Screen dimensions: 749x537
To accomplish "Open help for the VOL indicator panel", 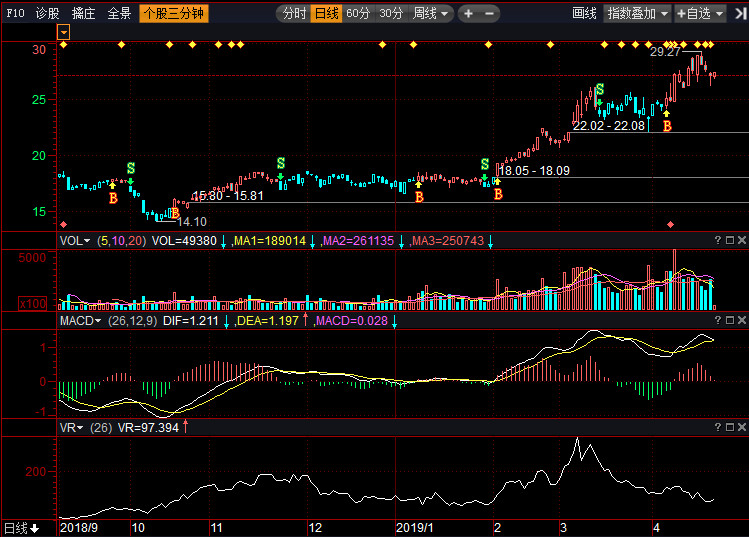I will tap(717, 240).
